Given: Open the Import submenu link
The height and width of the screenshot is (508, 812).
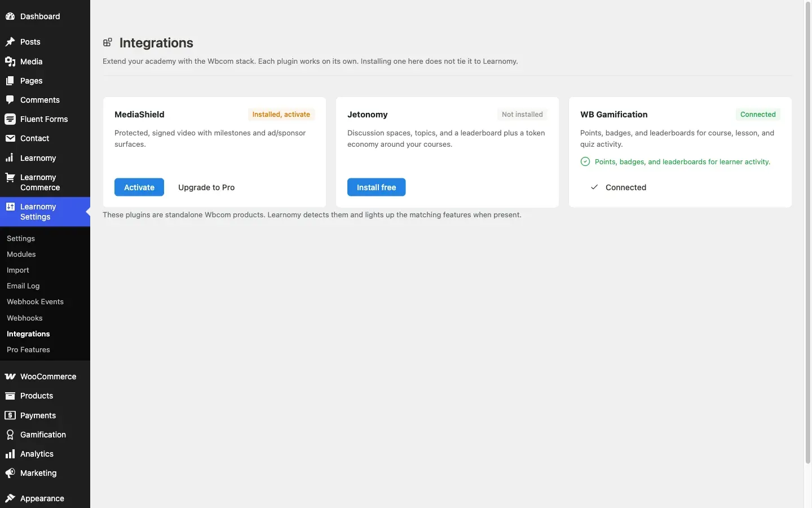Looking at the screenshot, I should pos(18,270).
